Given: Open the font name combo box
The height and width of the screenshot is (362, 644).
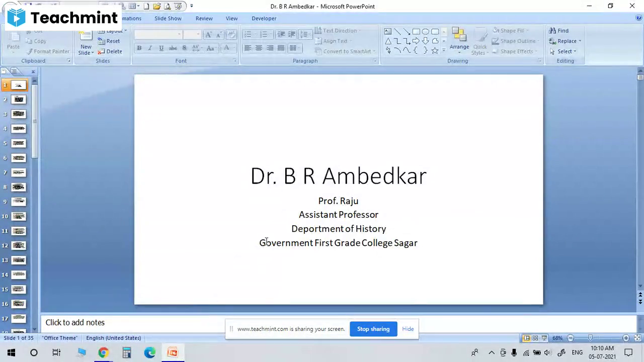Looking at the screenshot, I should click(x=158, y=34).
